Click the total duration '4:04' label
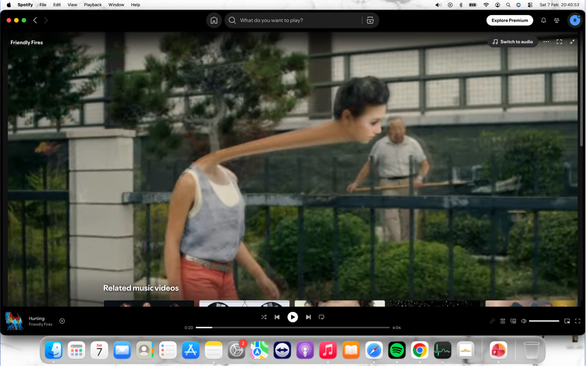Viewport: 588px width, 369px height. click(x=396, y=327)
